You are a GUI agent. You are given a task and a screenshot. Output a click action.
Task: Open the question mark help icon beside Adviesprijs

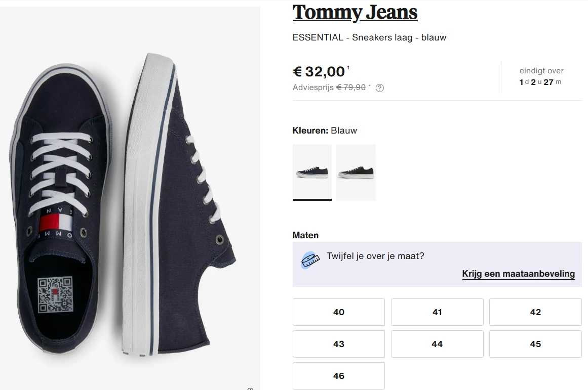pos(380,88)
